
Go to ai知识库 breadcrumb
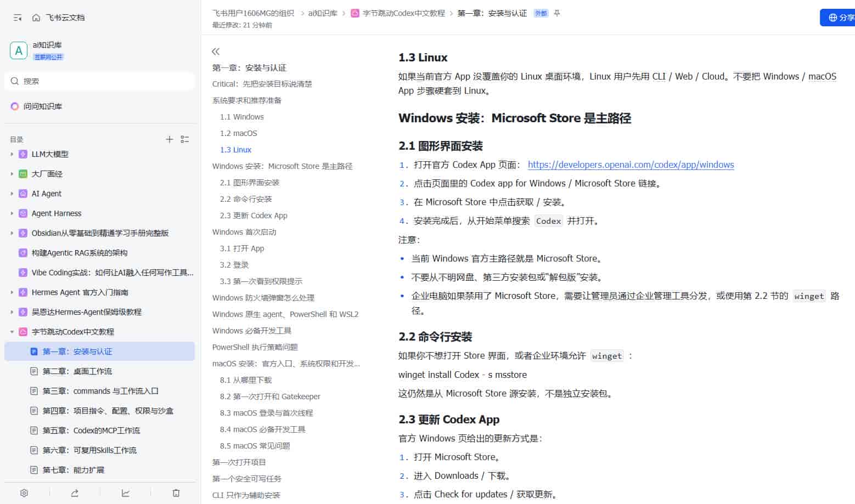pos(323,13)
